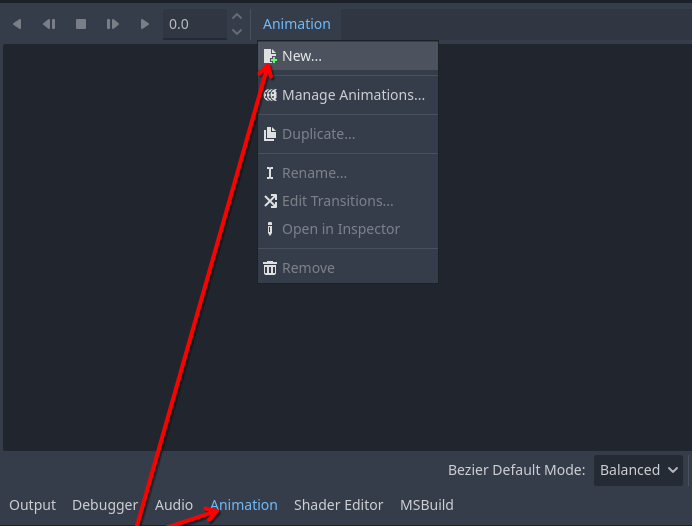The width and height of the screenshot is (692, 526).
Task: Click the animation position field showing 0.0
Action: (194, 24)
